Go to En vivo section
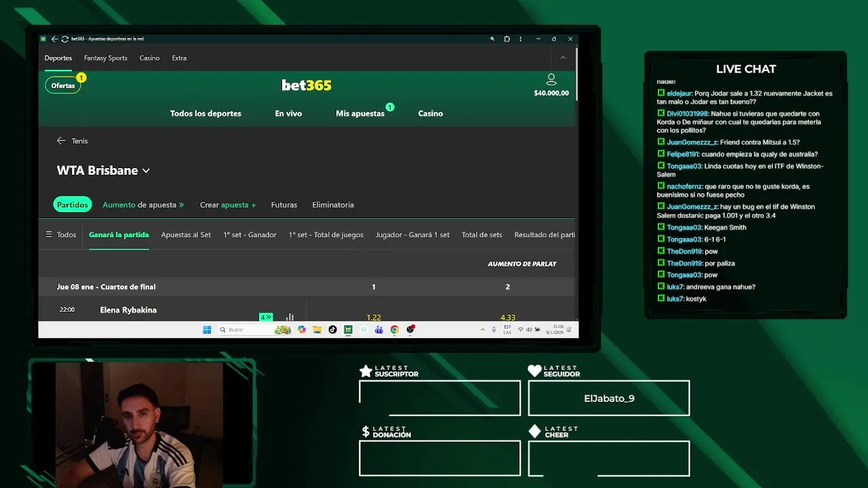868x488 pixels. coord(288,113)
